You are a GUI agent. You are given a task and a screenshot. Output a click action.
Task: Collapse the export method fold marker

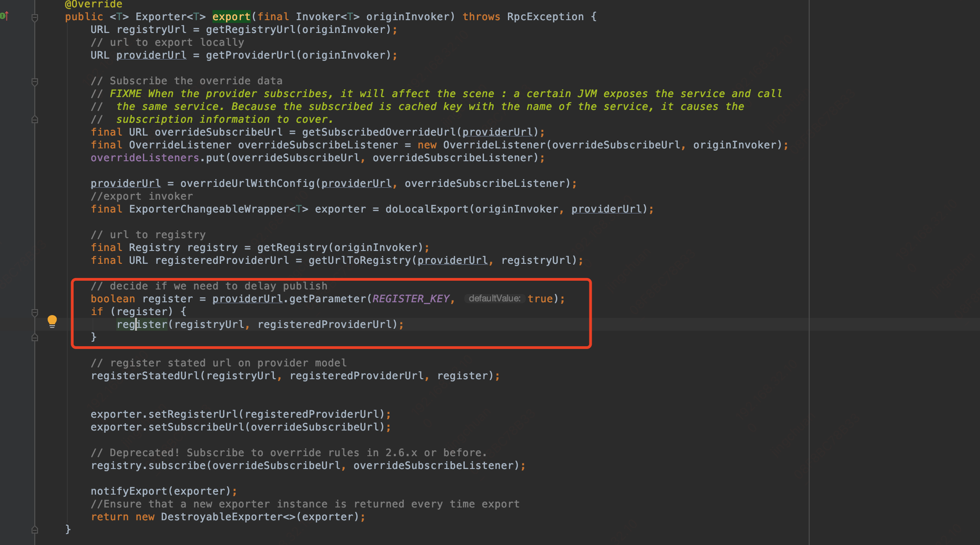pos(35,18)
